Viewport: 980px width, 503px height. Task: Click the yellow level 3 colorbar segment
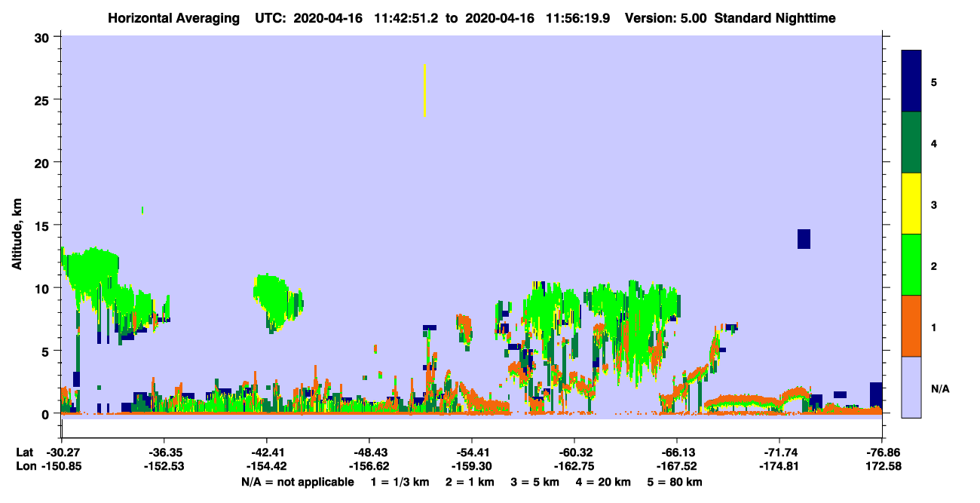coord(911,204)
